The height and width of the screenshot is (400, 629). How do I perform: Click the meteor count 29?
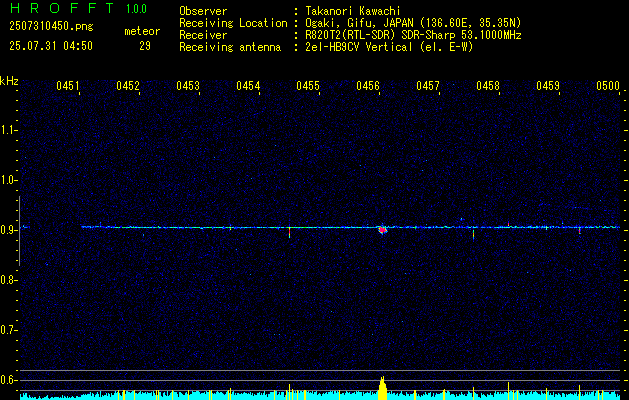pos(145,46)
